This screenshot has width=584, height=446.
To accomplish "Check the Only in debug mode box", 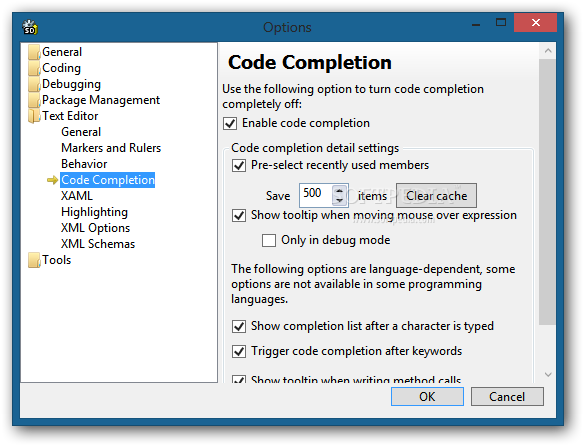I will (x=269, y=240).
